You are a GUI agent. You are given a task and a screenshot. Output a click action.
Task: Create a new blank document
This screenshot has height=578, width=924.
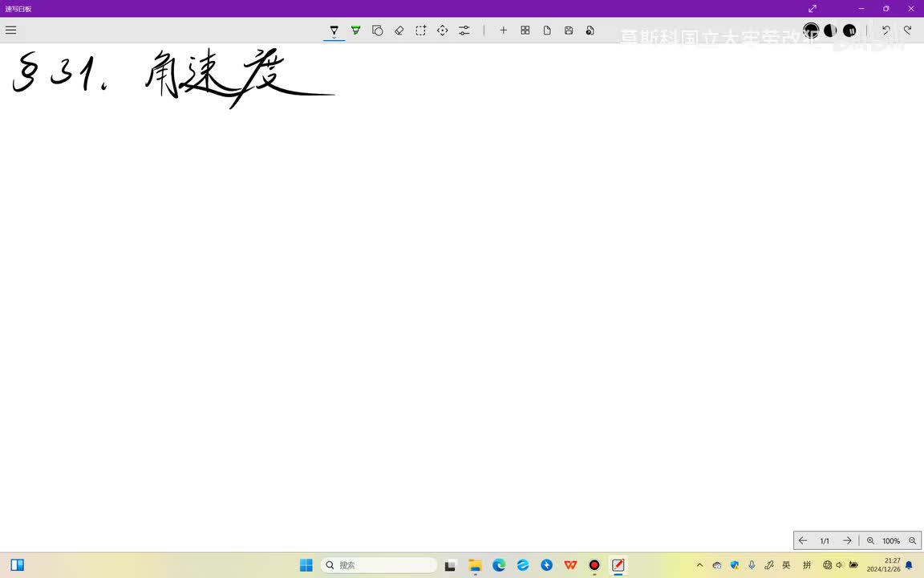[547, 30]
